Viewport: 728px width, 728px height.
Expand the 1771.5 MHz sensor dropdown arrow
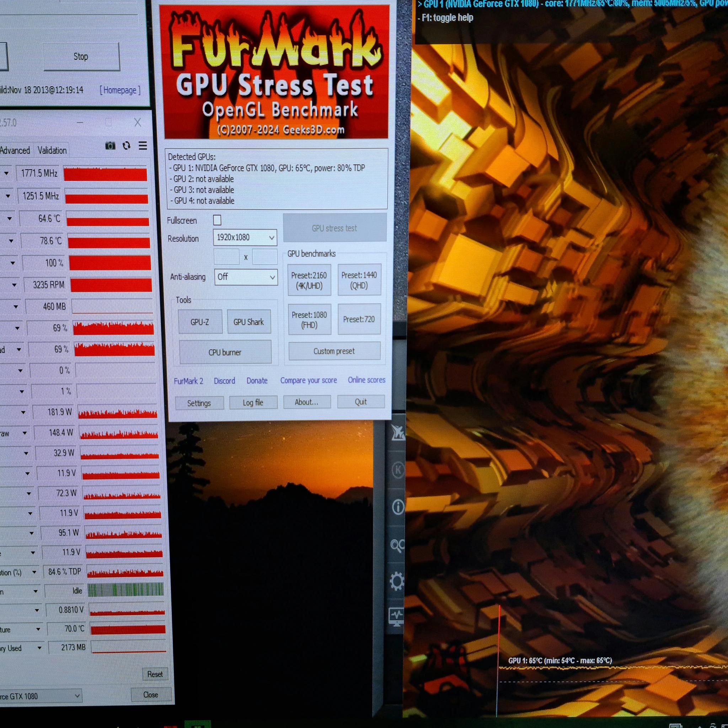pyautogui.click(x=6, y=173)
